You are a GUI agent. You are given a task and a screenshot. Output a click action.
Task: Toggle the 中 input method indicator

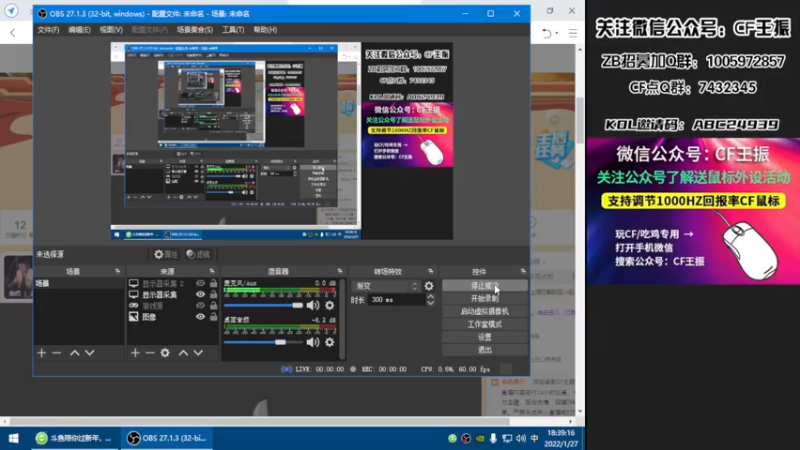click(x=534, y=438)
